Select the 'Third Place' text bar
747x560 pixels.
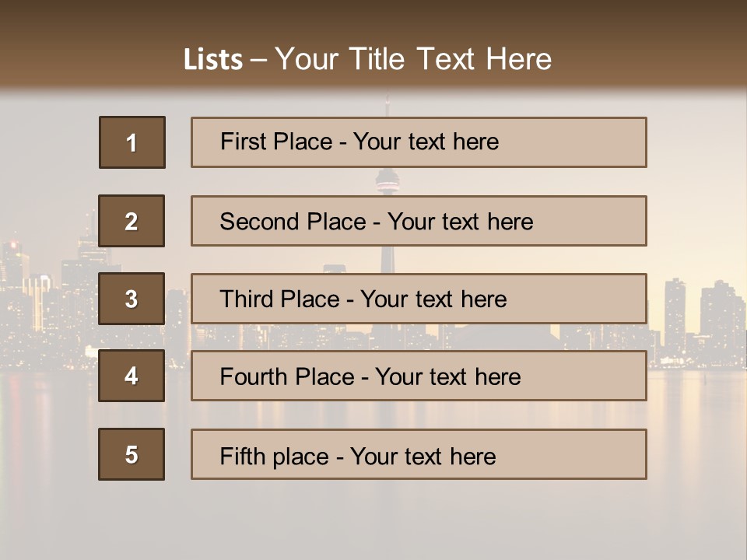click(x=419, y=299)
